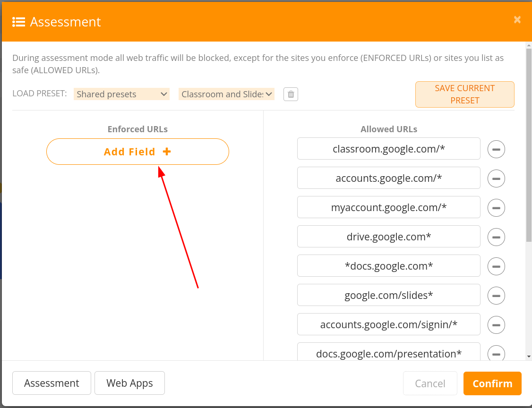Edit the docs.google.com/presentation* URL field

click(x=389, y=353)
